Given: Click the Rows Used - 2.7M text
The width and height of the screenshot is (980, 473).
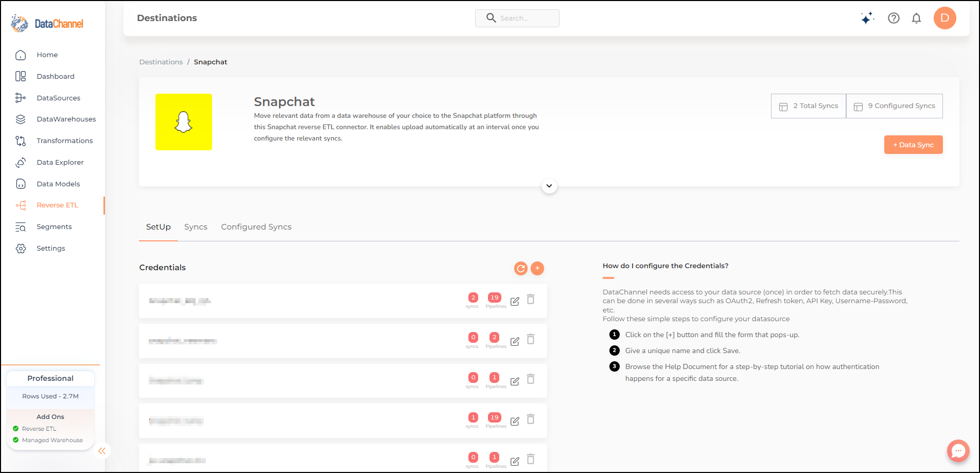Looking at the screenshot, I should click(x=50, y=396).
